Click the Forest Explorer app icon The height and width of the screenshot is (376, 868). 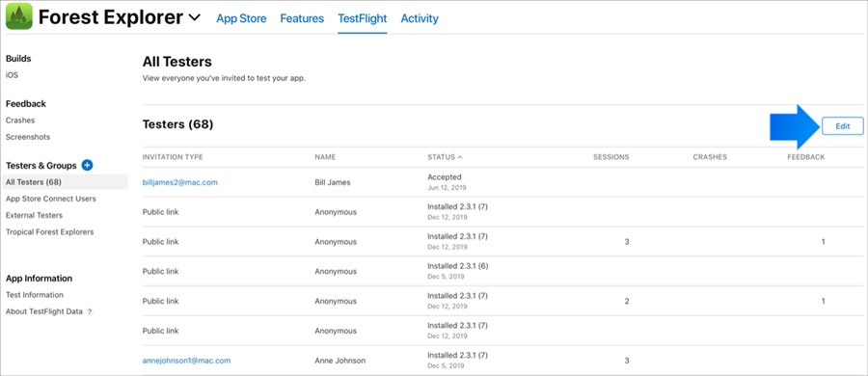(19, 17)
